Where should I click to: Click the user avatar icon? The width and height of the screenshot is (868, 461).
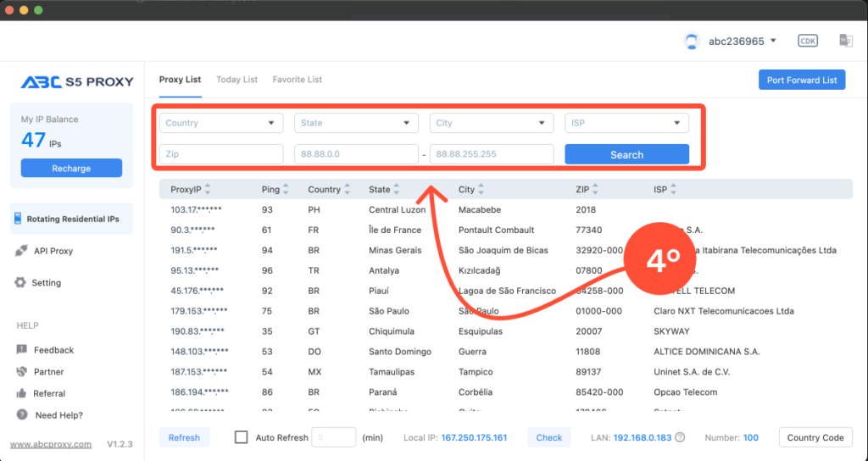692,41
